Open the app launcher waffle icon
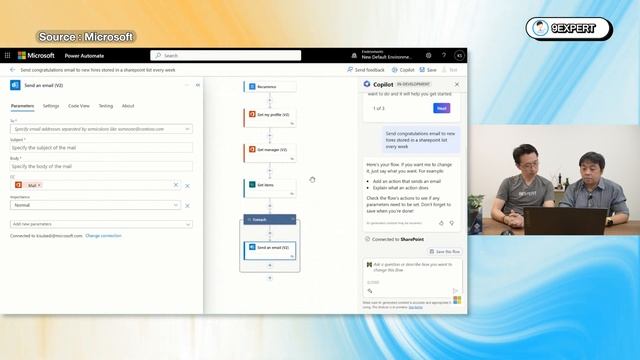The image size is (640, 360). point(7,56)
